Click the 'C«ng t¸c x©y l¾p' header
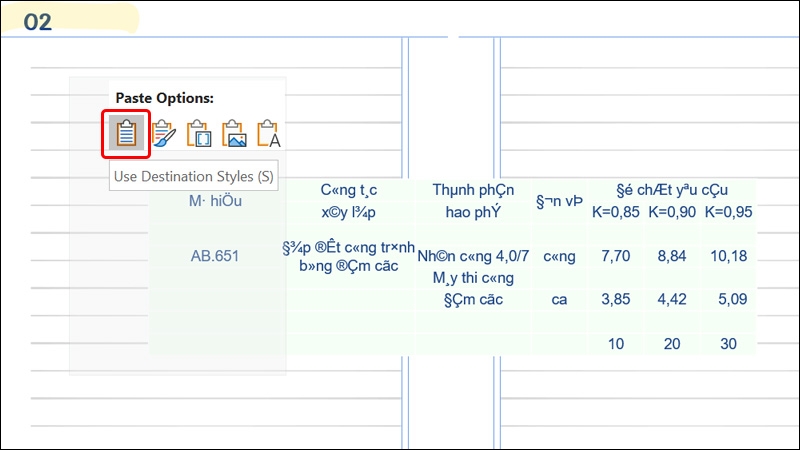Viewport: 800px width, 450px height. pos(348,201)
